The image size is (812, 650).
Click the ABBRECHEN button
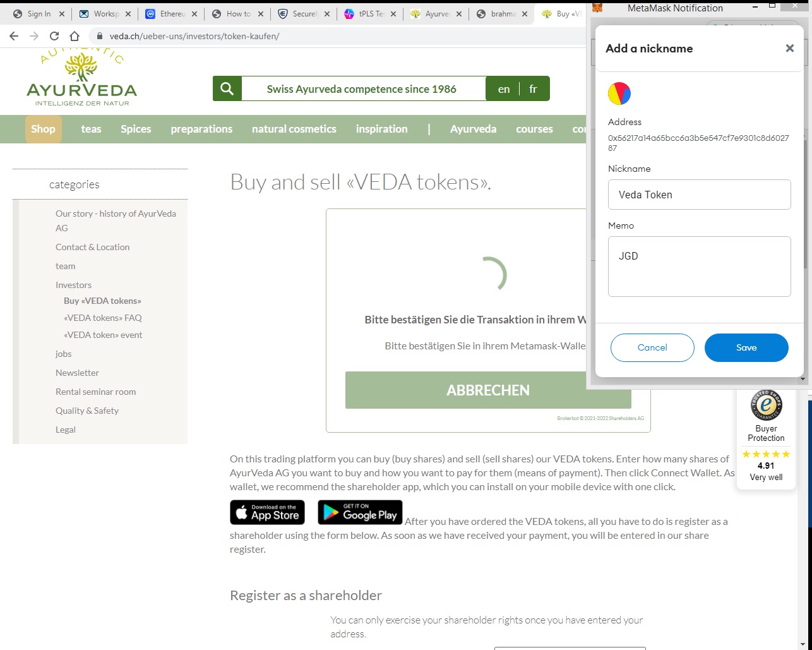point(488,390)
